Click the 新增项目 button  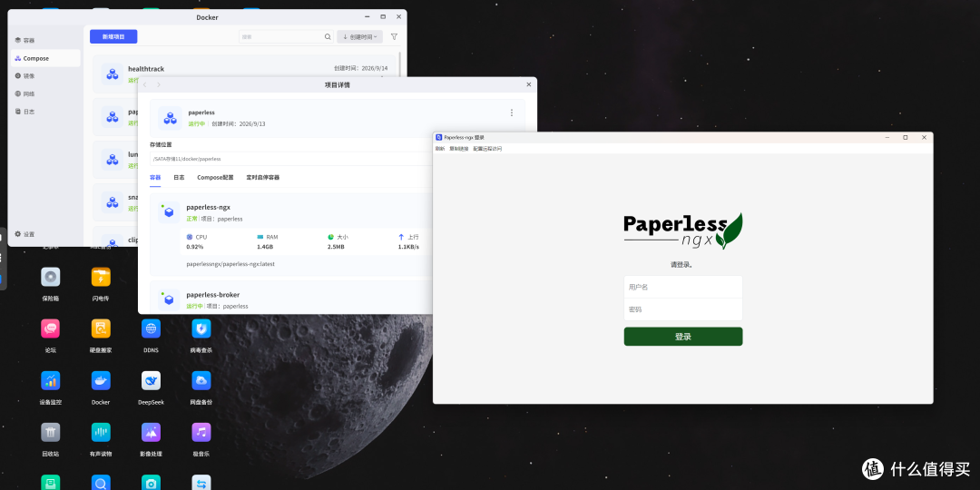[x=113, y=37]
